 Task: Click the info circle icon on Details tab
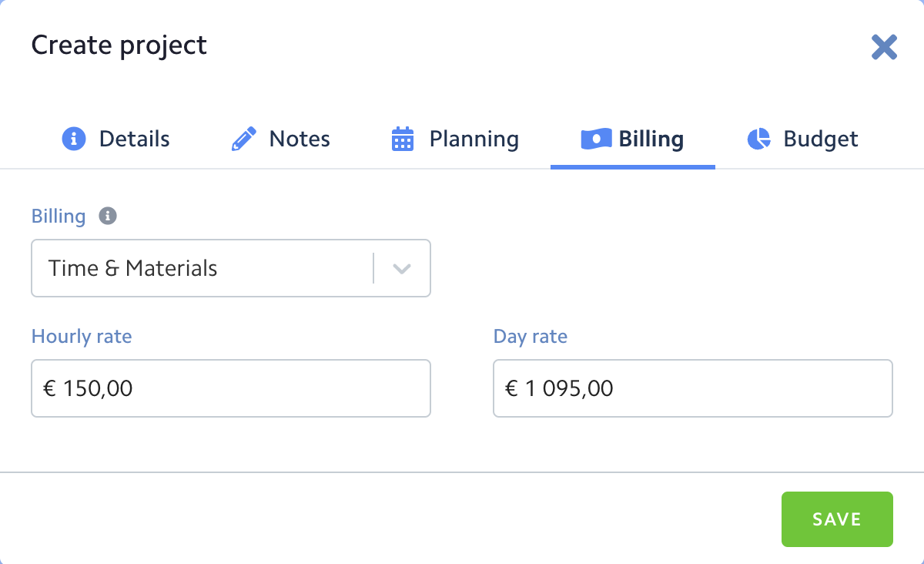tap(73, 139)
